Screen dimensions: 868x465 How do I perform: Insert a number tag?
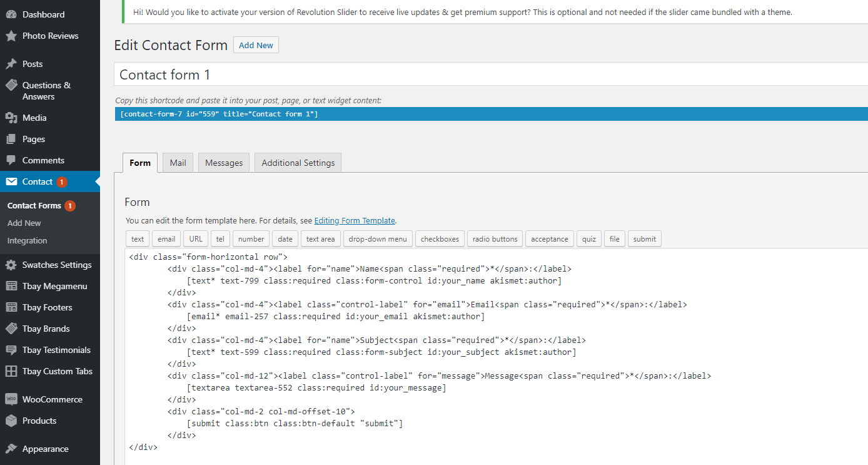point(251,238)
